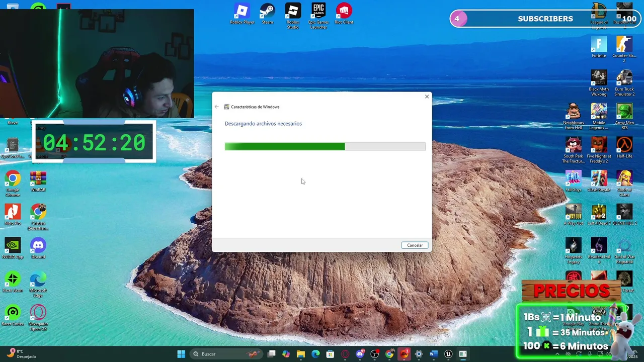Select WinRAR desktop shortcut

[38, 182]
